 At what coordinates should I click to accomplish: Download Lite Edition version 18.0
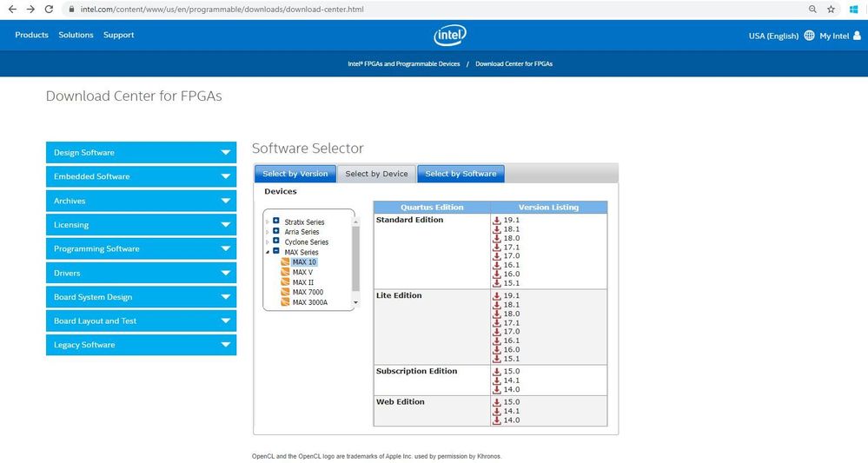(506, 314)
